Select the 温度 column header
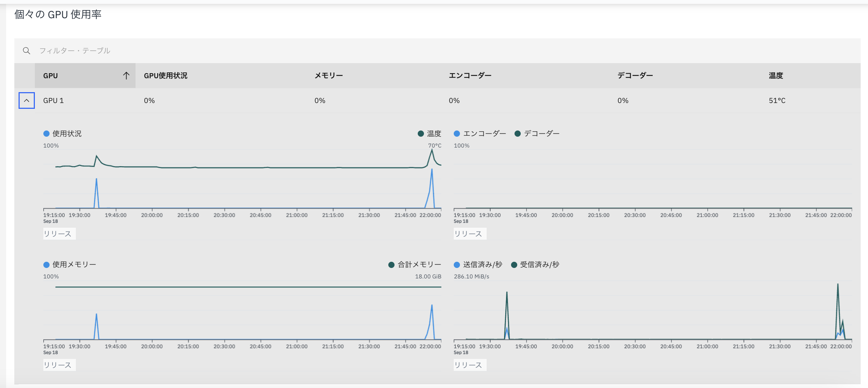Viewport: 868px width, 388px height. [x=776, y=75]
